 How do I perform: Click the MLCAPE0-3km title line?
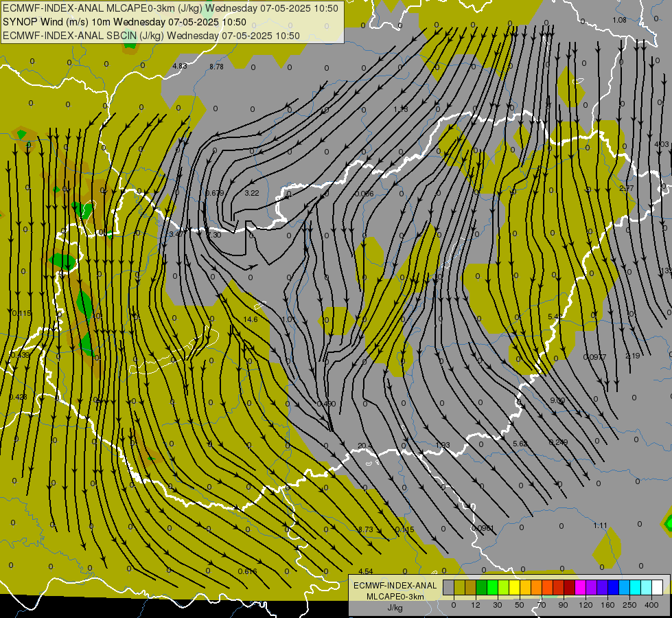coord(170,8)
